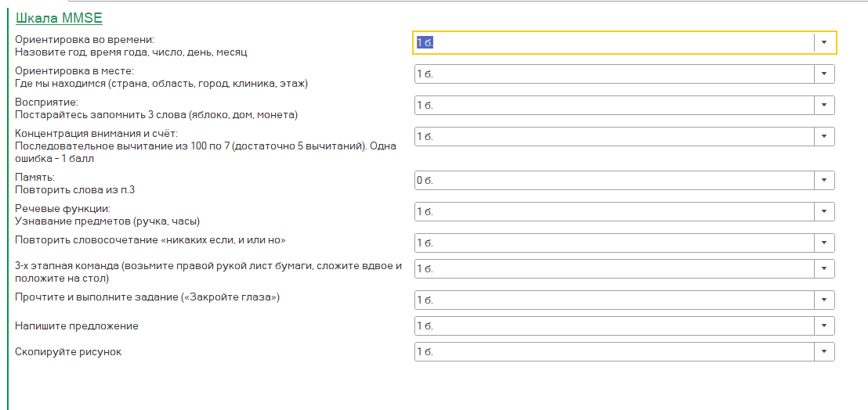Open the Речевые функции dropdown arrow
This screenshot has height=410, width=868.
(x=824, y=211)
